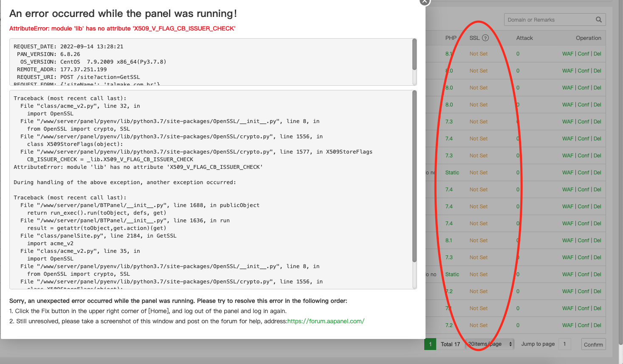The width and height of the screenshot is (623, 364).
Task: Click step 1 'Click the Fix button' instruction
Action: click(148, 311)
